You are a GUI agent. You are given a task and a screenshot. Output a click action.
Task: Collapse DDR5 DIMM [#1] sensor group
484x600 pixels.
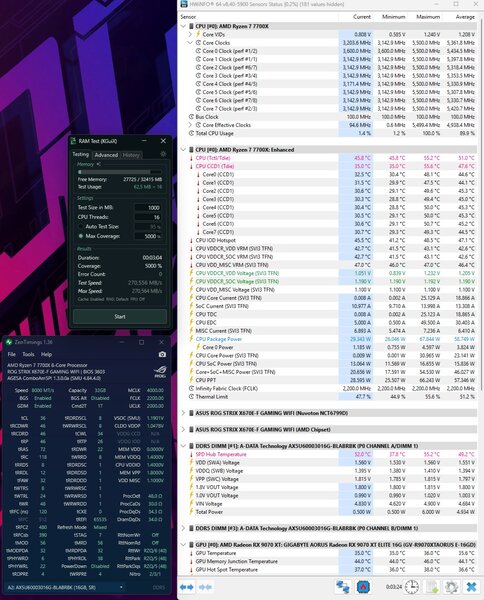pos(184,446)
